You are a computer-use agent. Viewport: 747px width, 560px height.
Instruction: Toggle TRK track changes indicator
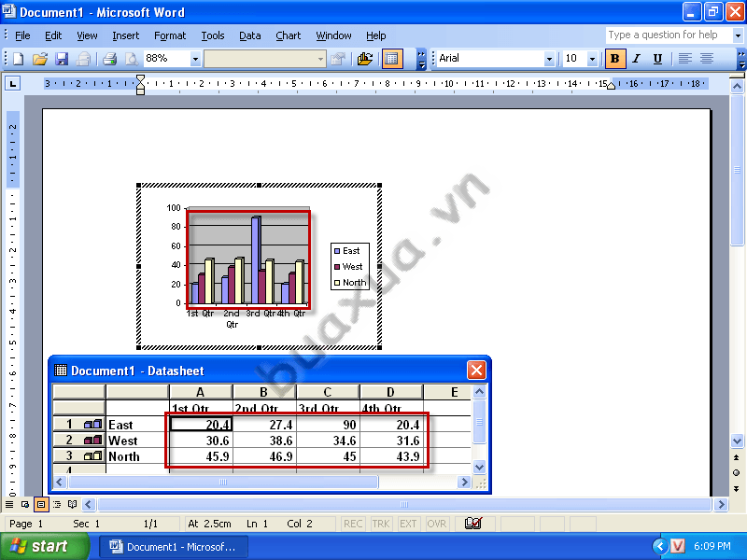(381, 524)
